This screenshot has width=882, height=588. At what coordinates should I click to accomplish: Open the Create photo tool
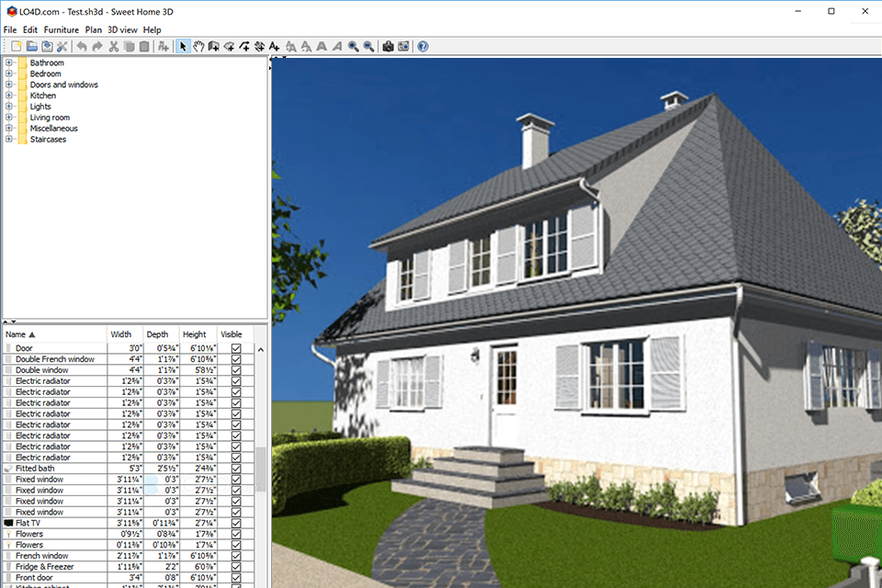coord(387,46)
